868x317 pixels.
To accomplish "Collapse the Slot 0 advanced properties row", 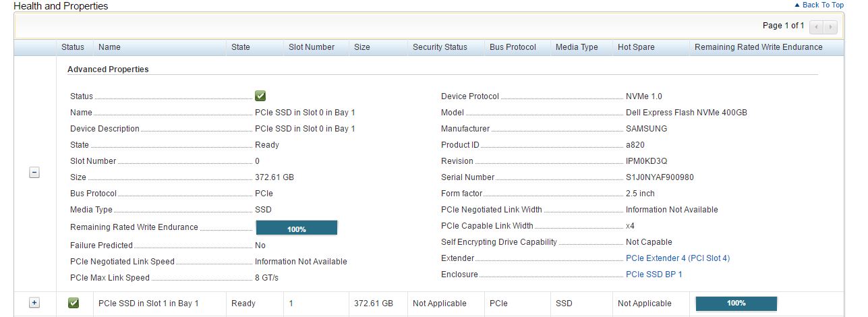I will point(34,173).
